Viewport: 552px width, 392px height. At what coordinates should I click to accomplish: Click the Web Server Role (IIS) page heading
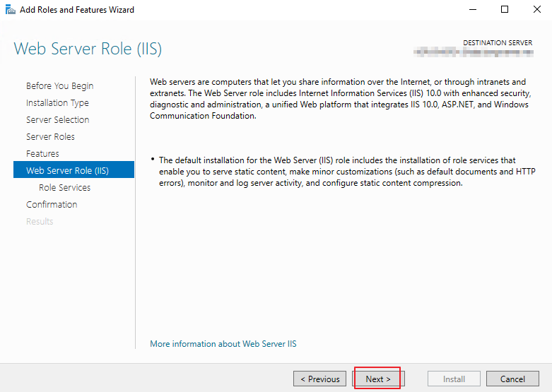(x=88, y=49)
